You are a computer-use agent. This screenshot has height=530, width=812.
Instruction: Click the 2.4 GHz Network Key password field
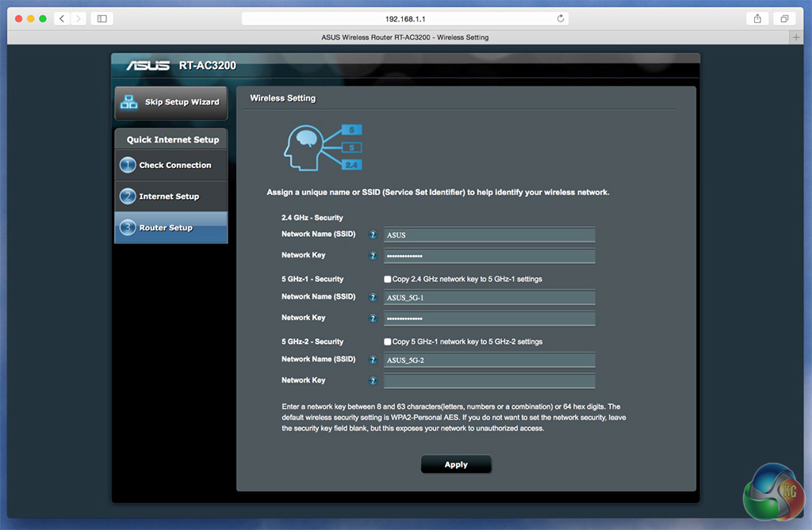point(489,256)
